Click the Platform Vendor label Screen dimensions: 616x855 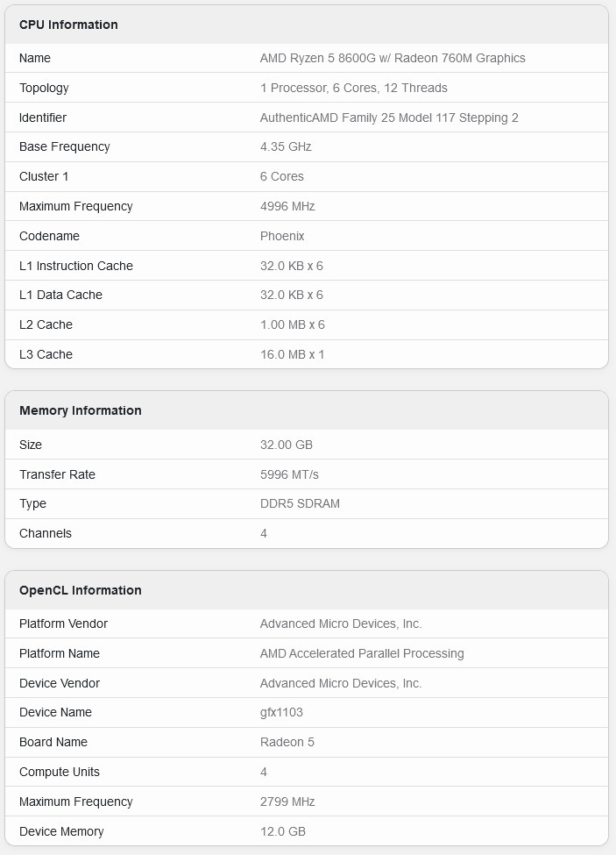(63, 623)
